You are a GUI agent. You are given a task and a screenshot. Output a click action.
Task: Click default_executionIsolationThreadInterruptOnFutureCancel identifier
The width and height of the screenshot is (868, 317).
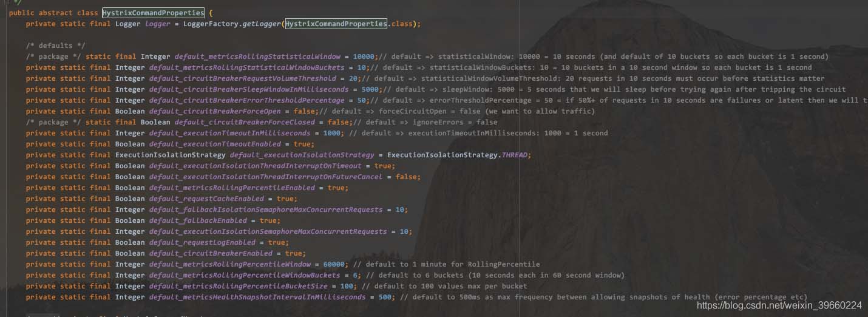point(266,177)
